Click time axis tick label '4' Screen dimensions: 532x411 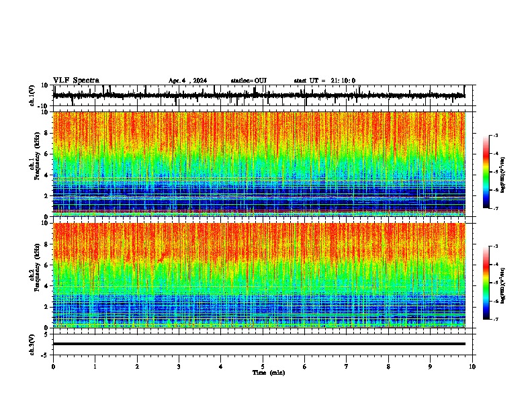(221, 367)
